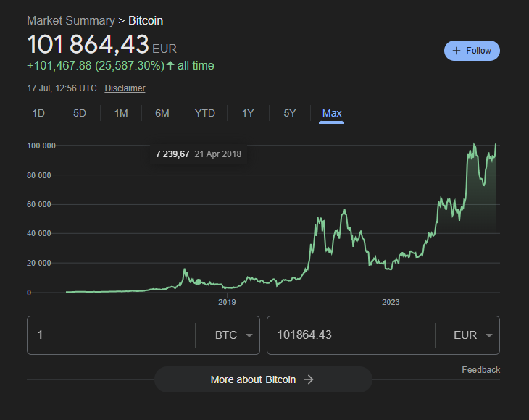
Task: Show the YTD chart range
Action: 205,113
